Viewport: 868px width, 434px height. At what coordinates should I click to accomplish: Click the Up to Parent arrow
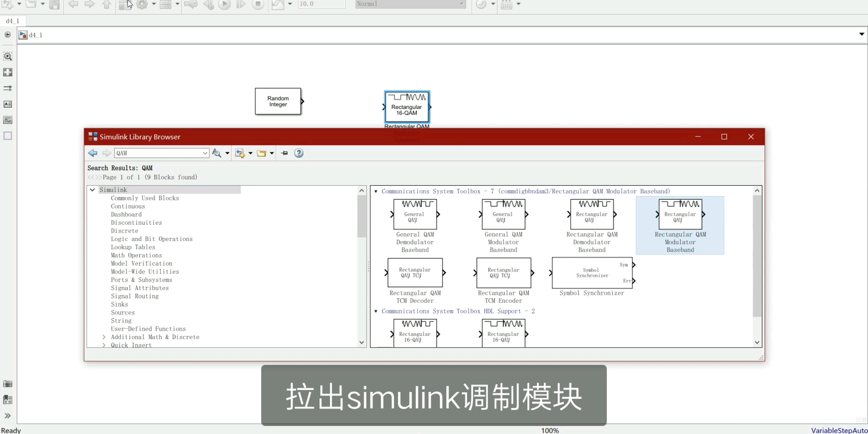click(106, 4)
